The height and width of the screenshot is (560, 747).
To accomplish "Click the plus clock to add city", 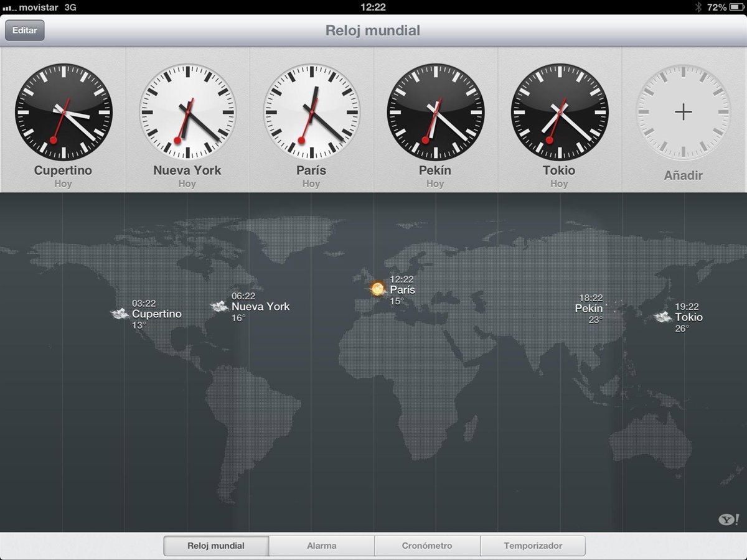I will (x=683, y=112).
